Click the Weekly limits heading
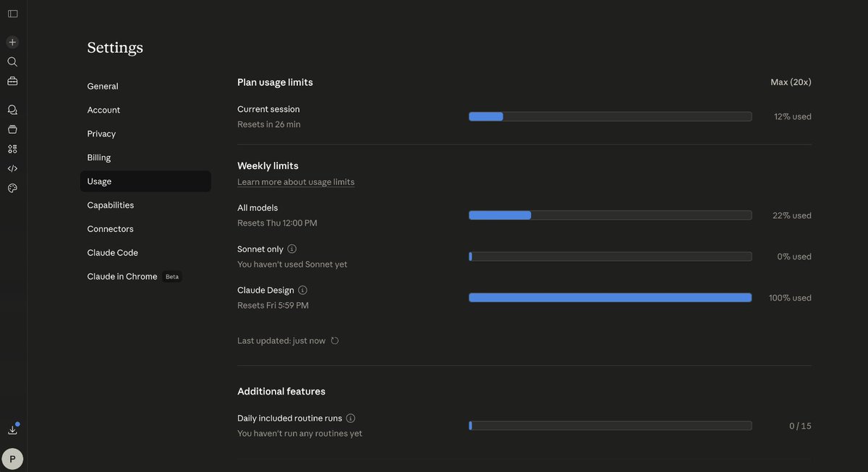Screen dimensions: 868x472 point(268,166)
